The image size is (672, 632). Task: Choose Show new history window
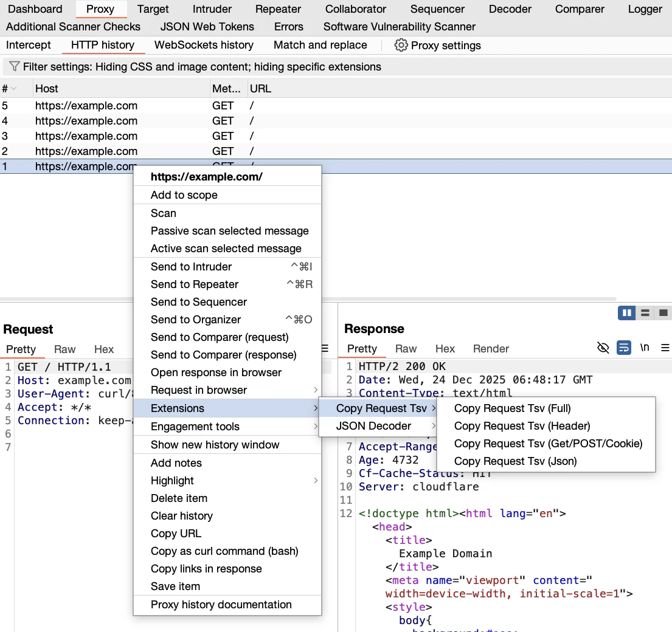point(227,445)
